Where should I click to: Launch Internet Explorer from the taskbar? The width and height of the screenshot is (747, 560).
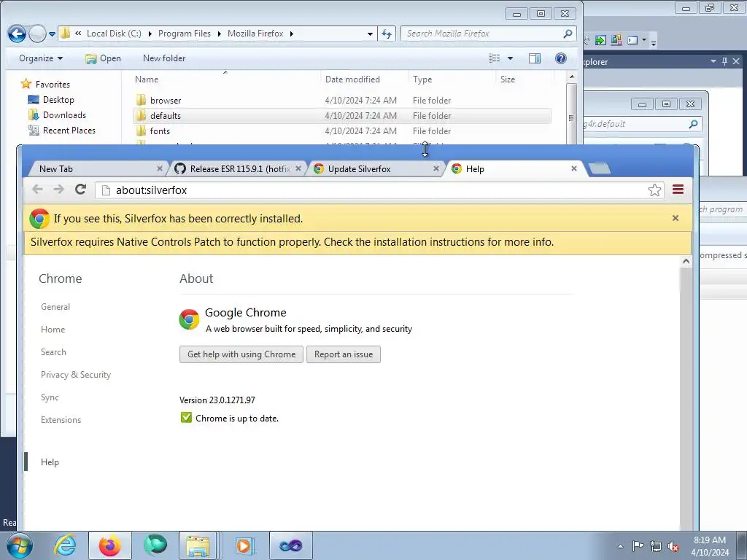pos(65,545)
